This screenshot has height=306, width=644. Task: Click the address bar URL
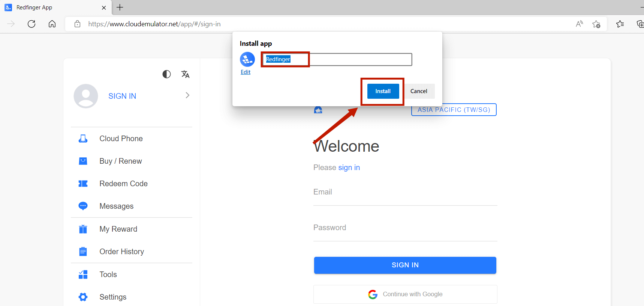click(154, 24)
